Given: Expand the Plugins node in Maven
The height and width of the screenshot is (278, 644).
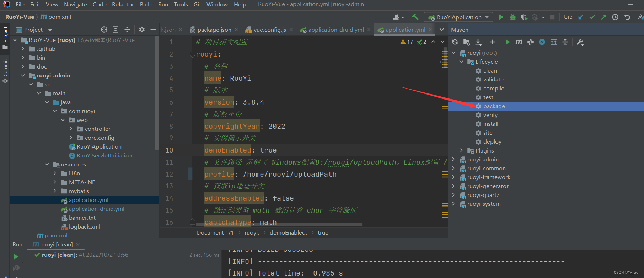Looking at the screenshot, I should pos(461,150).
